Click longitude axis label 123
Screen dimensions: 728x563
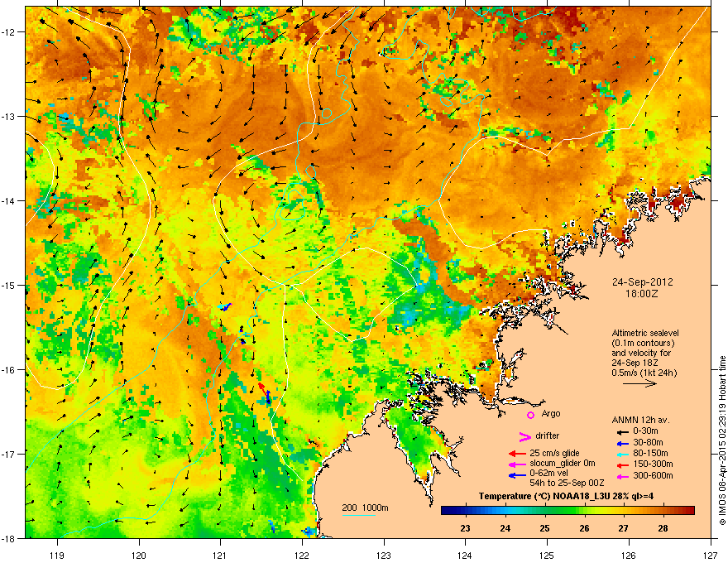click(384, 555)
